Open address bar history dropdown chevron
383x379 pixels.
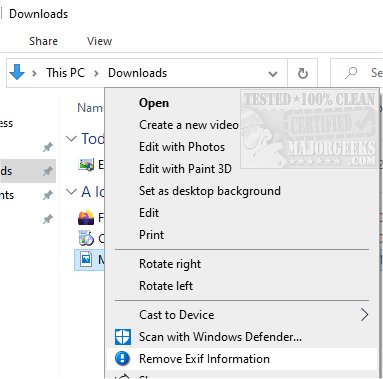coord(273,73)
